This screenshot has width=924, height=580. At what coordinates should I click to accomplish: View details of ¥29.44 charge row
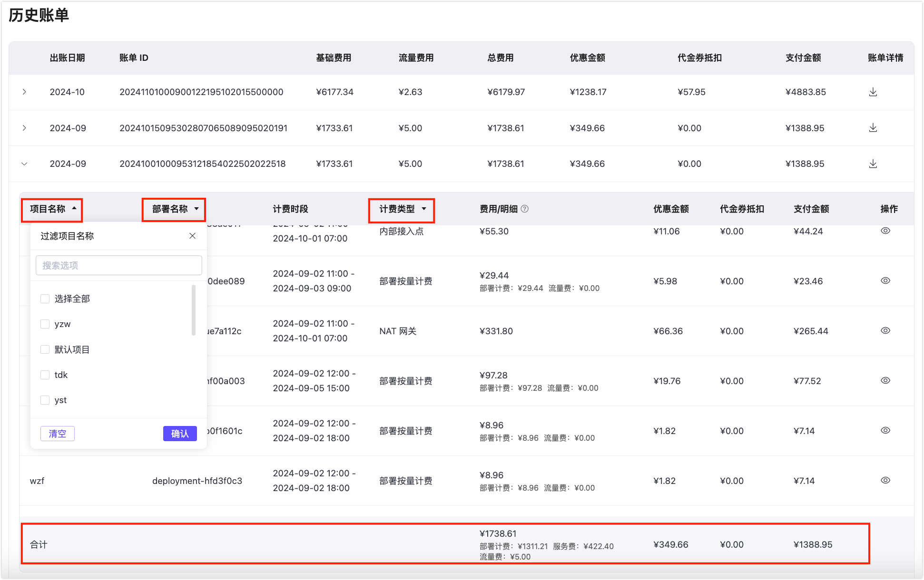pos(885,280)
